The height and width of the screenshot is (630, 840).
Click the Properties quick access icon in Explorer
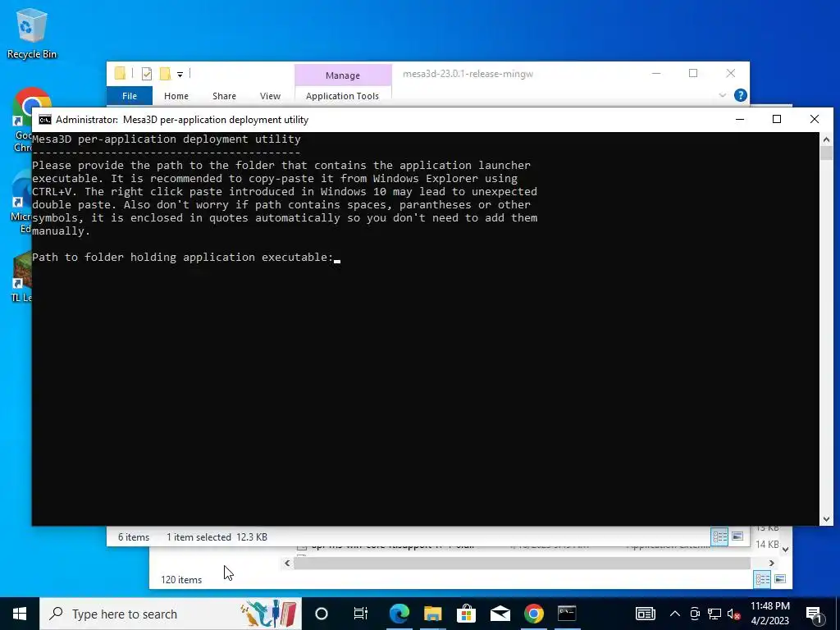(x=146, y=74)
